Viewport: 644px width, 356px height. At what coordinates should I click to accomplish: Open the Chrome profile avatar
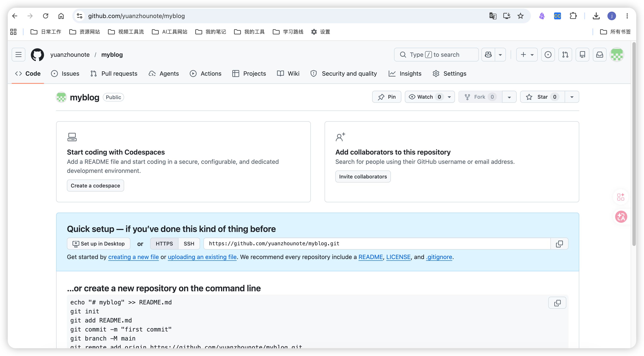coord(612,16)
